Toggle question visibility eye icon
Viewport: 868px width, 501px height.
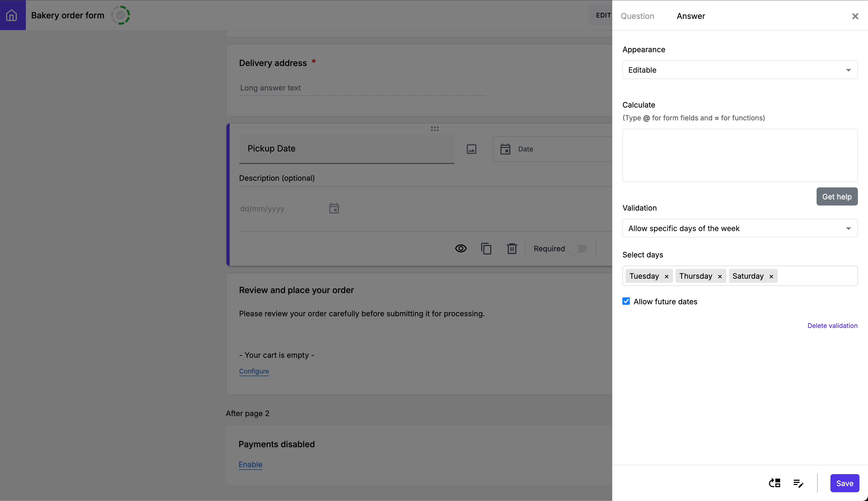(x=461, y=248)
